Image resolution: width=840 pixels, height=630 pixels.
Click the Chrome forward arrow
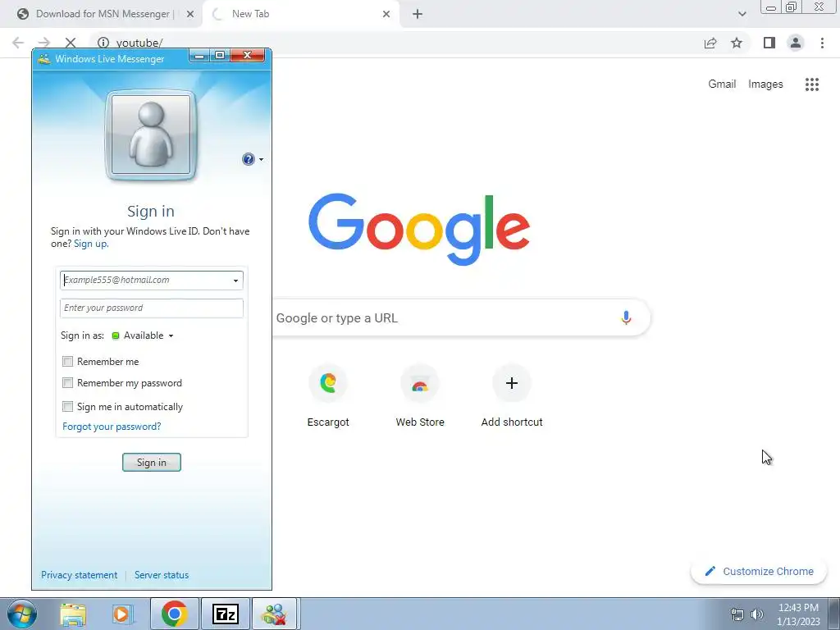point(44,43)
